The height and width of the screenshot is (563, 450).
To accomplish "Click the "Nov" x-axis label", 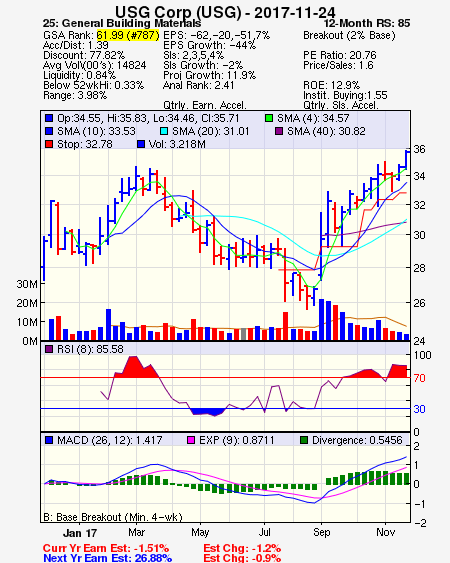I will (x=386, y=532).
